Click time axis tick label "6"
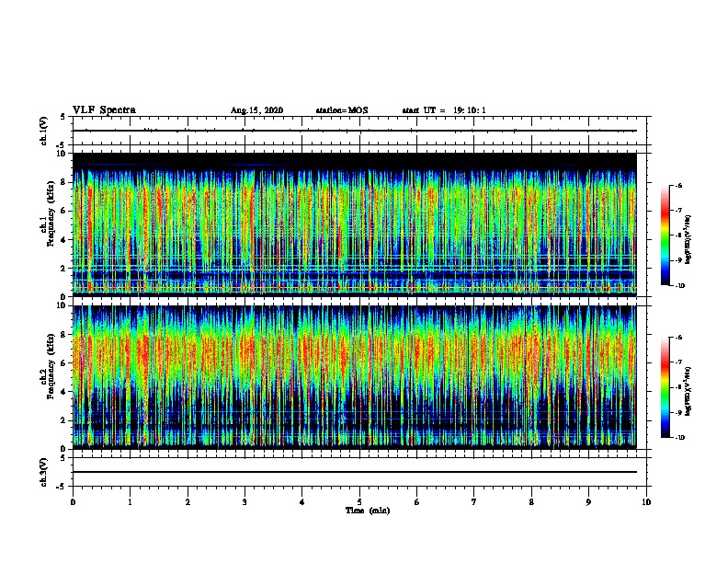The width and height of the screenshot is (728, 563). (x=417, y=502)
